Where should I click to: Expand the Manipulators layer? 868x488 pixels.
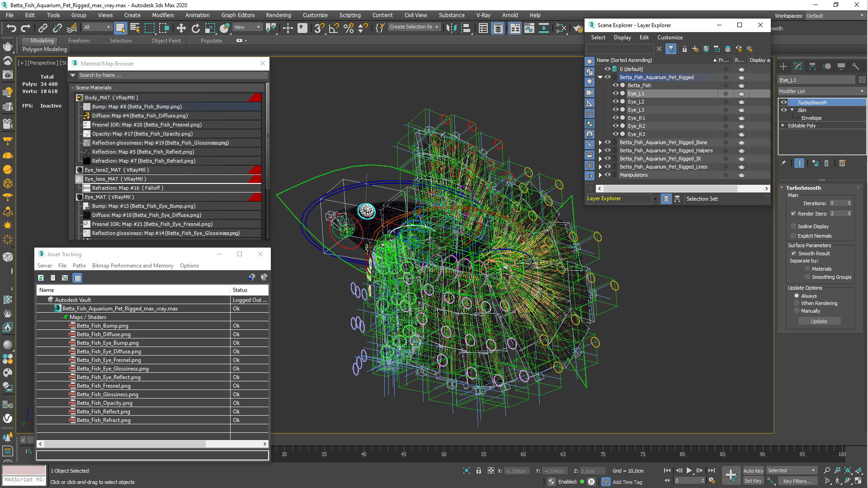600,175
